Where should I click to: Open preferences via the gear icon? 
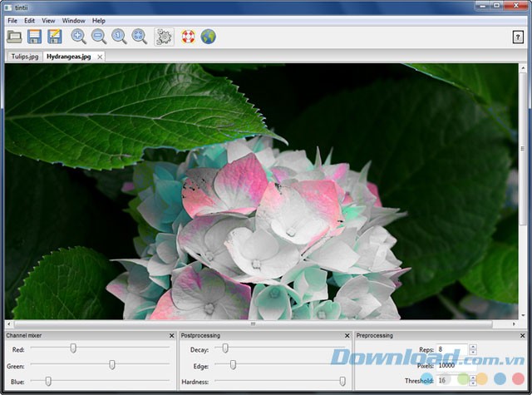pyautogui.click(x=165, y=37)
